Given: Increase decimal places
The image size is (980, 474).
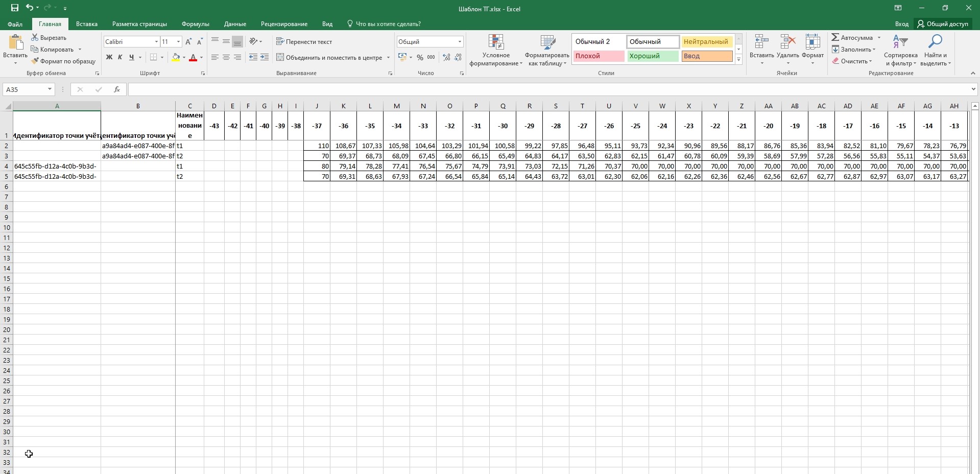Looking at the screenshot, I should [447, 57].
